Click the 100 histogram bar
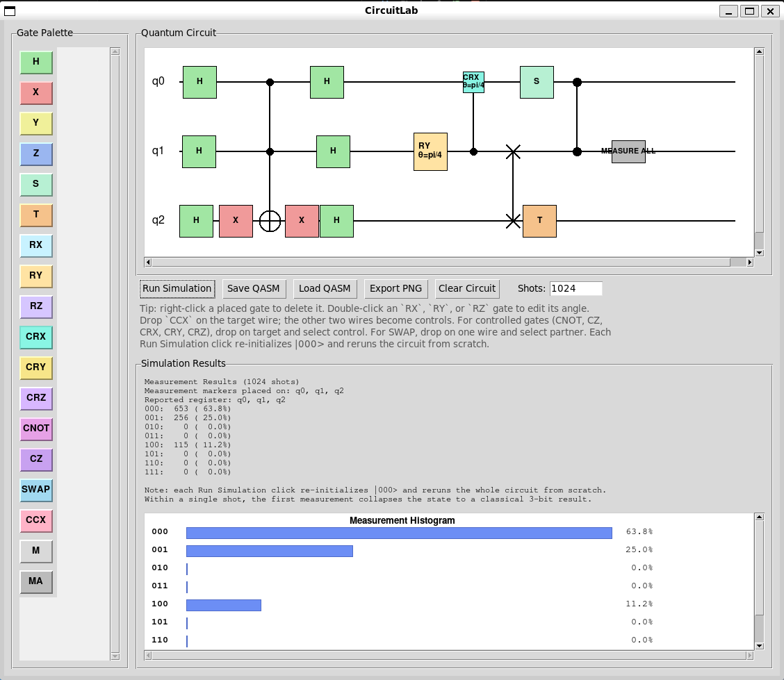The width and height of the screenshot is (784, 680). point(224,605)
